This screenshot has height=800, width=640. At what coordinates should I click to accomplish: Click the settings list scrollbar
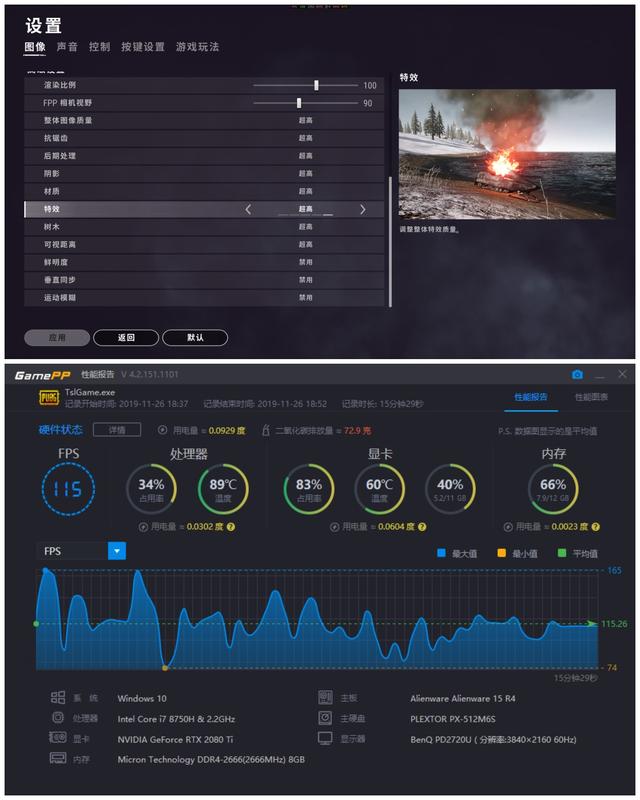[390, 242]
